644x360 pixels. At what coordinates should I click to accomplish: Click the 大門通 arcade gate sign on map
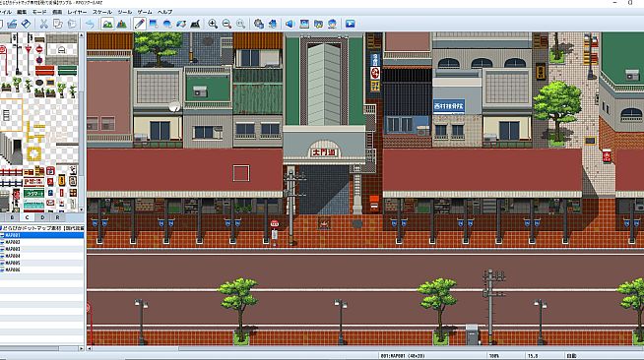tap(324, 152)
